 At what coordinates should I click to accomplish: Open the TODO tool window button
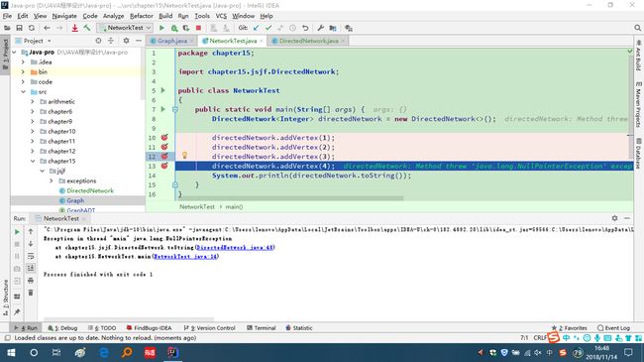click(102, 328)
